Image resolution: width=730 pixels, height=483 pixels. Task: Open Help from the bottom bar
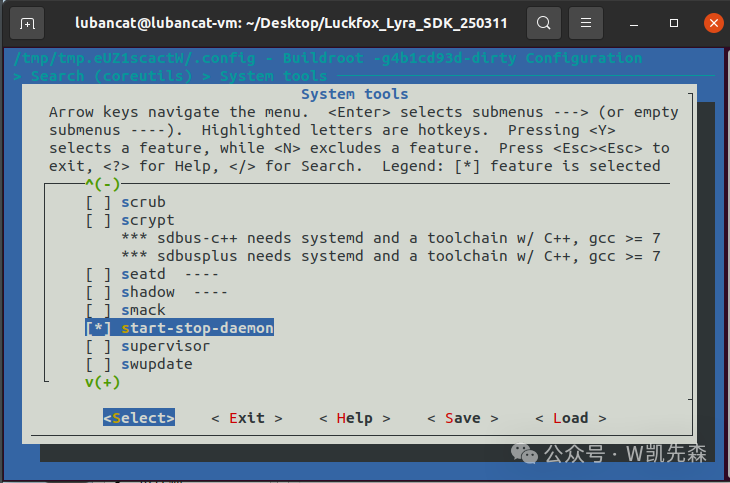point(355,418)
